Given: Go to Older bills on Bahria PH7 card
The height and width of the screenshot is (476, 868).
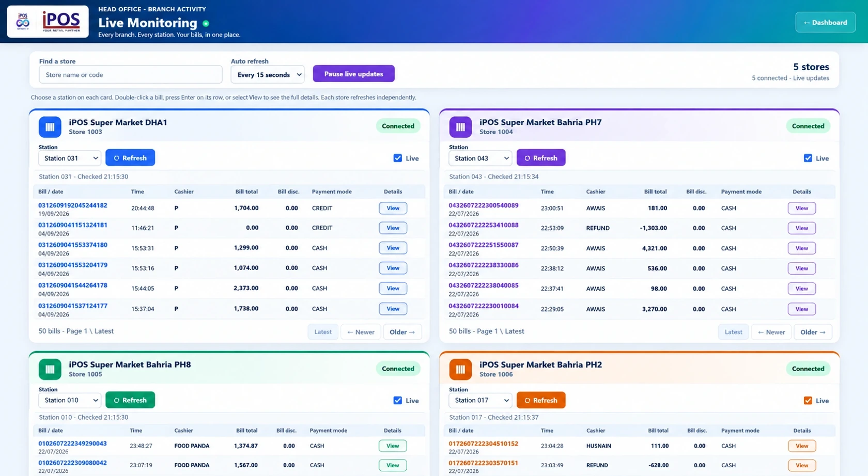Looking at the screenshot, I should coord(812,332).
